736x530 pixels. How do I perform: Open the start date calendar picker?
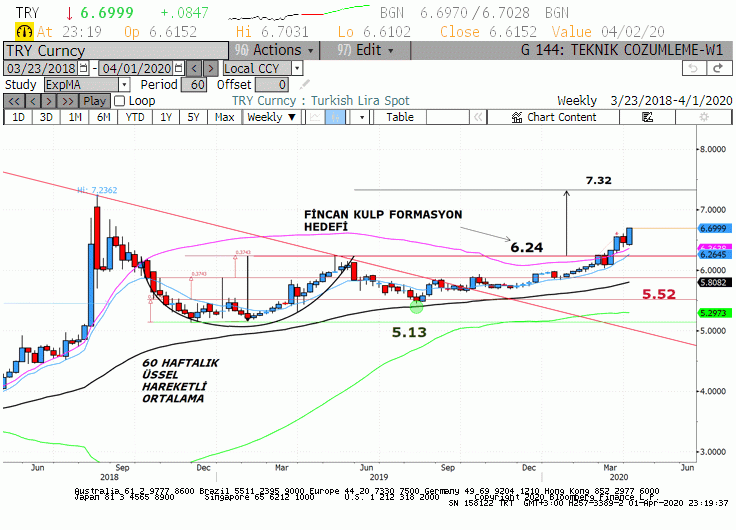pos(83,69)
